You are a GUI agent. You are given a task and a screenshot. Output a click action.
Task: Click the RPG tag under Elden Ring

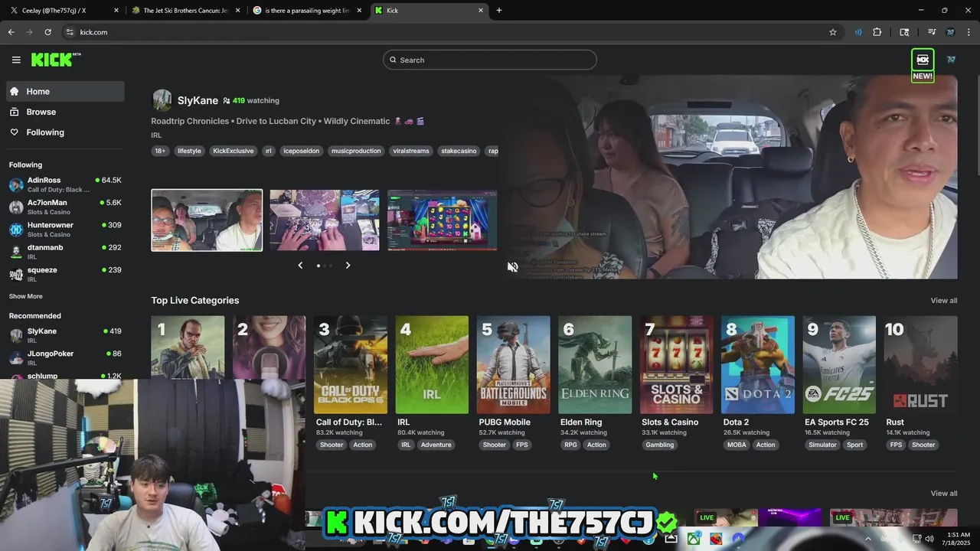(570, 445)
